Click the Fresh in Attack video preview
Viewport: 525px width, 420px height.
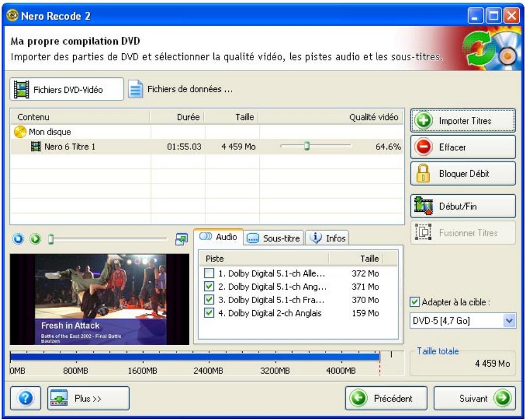(x=99, y=299)
